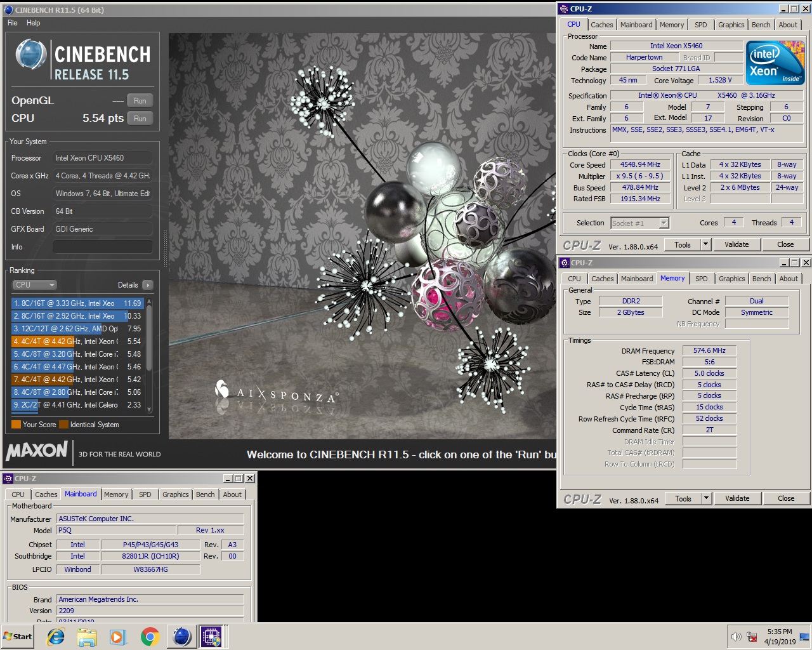
Task: Open SPD tab in Memory CPU-Z window
Action: [702, 279]
